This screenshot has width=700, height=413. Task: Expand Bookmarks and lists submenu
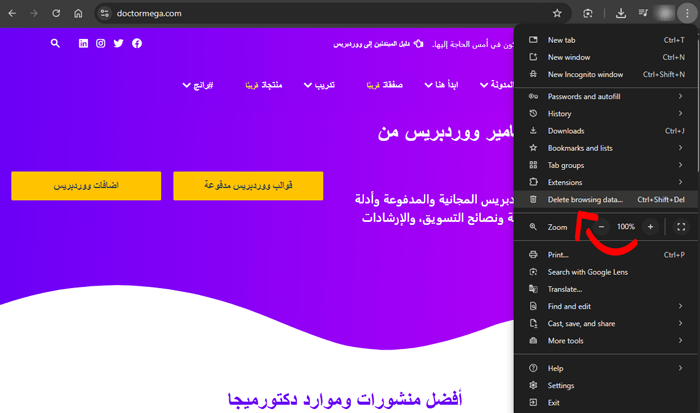click(x=605, y=148)
